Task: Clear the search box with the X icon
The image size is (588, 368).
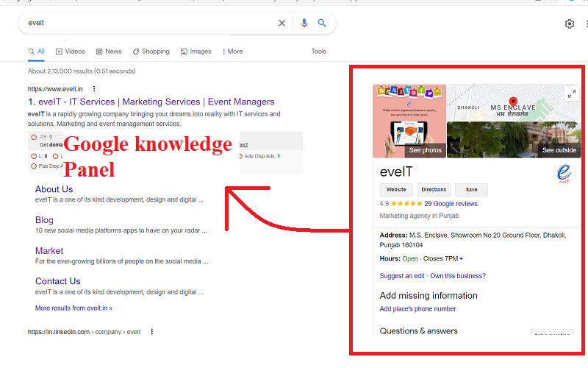Action: pos(282,24)
